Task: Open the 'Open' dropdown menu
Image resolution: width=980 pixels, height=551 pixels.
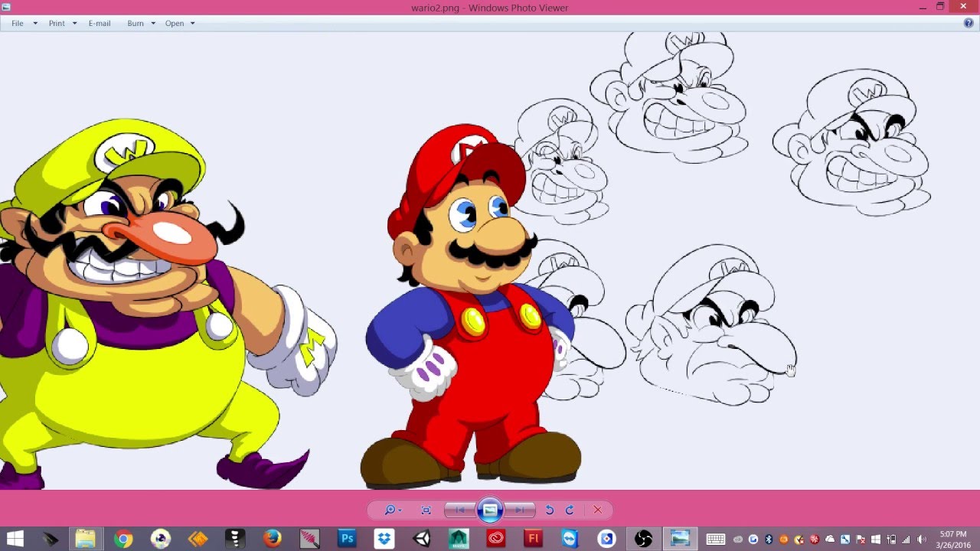Action: 180,23
